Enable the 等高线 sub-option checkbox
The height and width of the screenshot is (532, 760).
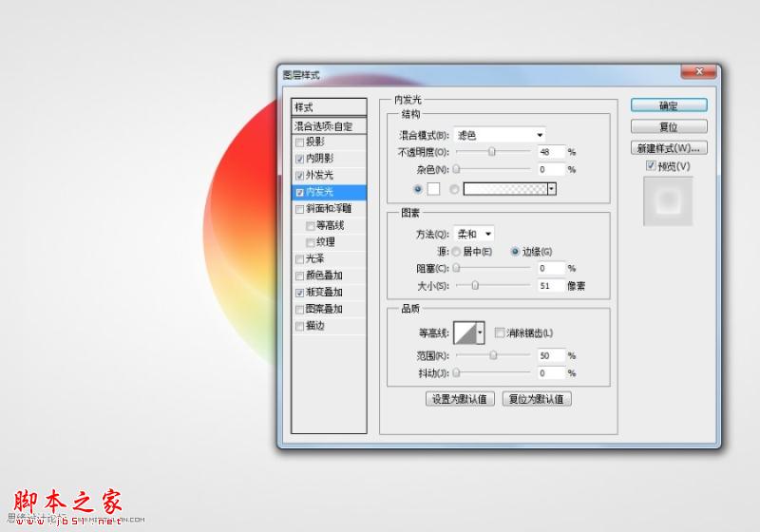click(311, 226)
